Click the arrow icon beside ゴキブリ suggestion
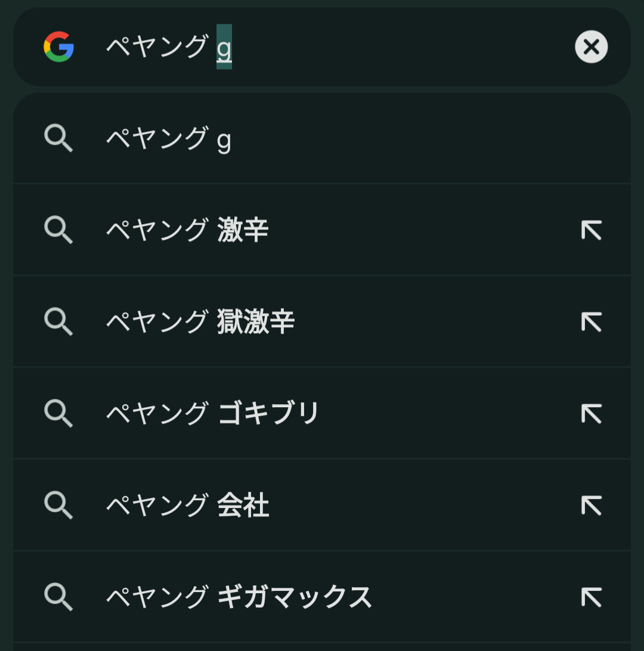The height and width of the screenshot is (651, 644). 591,413
